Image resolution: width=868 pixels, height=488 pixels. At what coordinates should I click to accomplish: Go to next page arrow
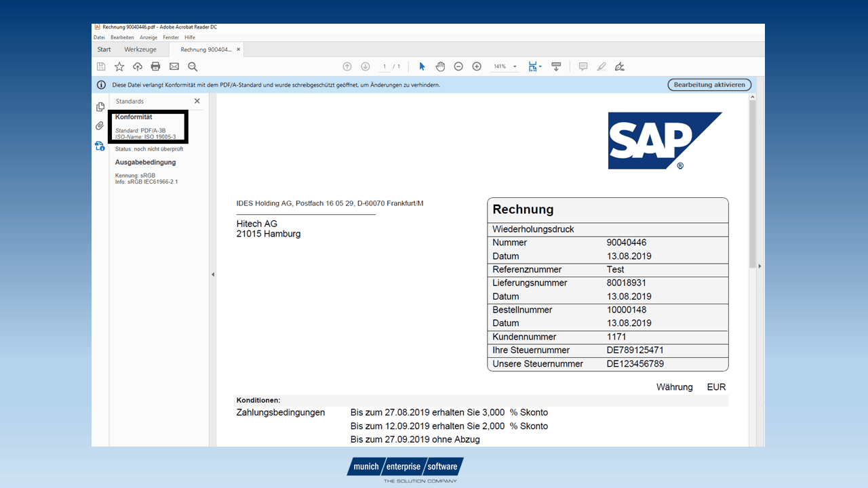coord(366,66)
